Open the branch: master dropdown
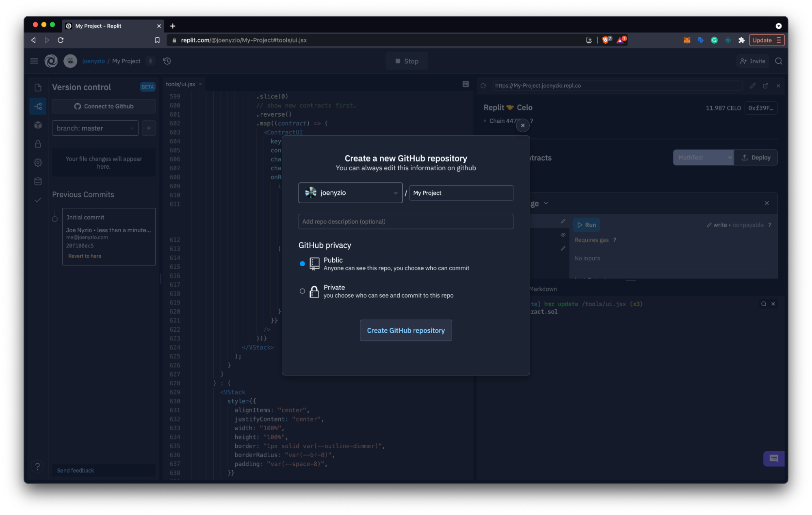 point(95,128)
